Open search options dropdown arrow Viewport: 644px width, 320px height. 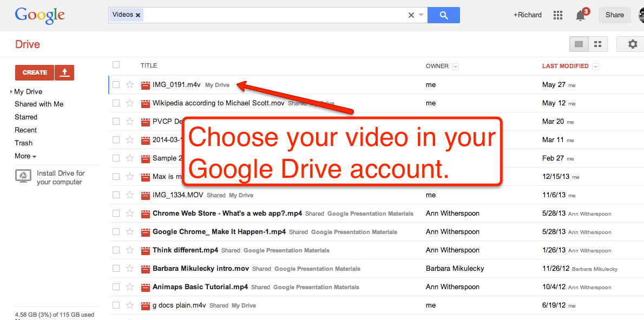(421, 15)
